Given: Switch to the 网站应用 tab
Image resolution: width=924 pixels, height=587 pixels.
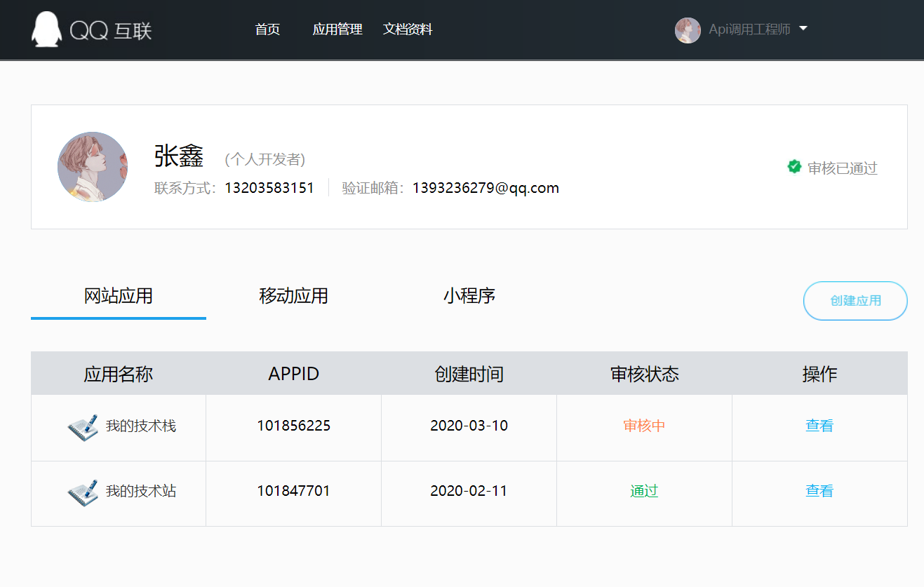Looking at the screenshot, I should [x=118, y=296].
